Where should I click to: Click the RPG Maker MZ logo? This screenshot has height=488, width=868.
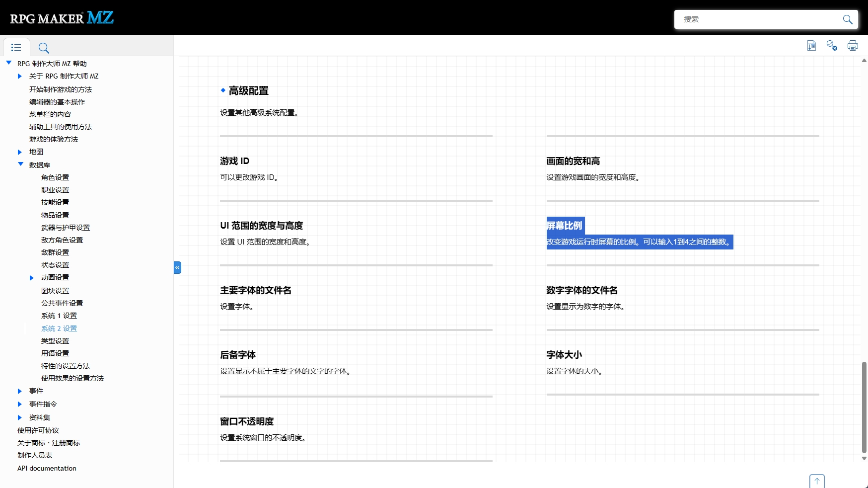coord(62,18)
